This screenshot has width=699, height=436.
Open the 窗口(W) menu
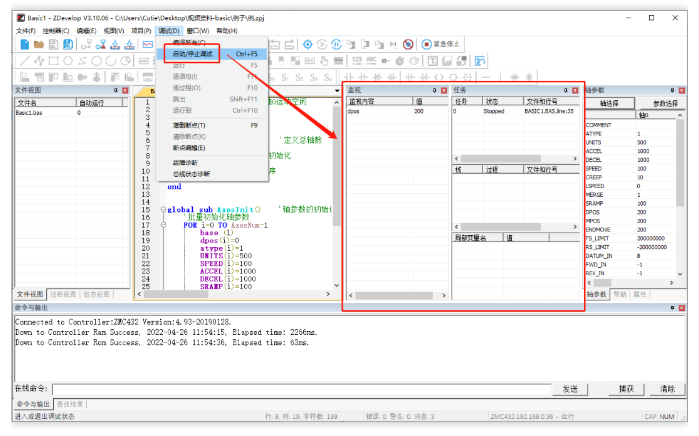[x=197, y=31]
